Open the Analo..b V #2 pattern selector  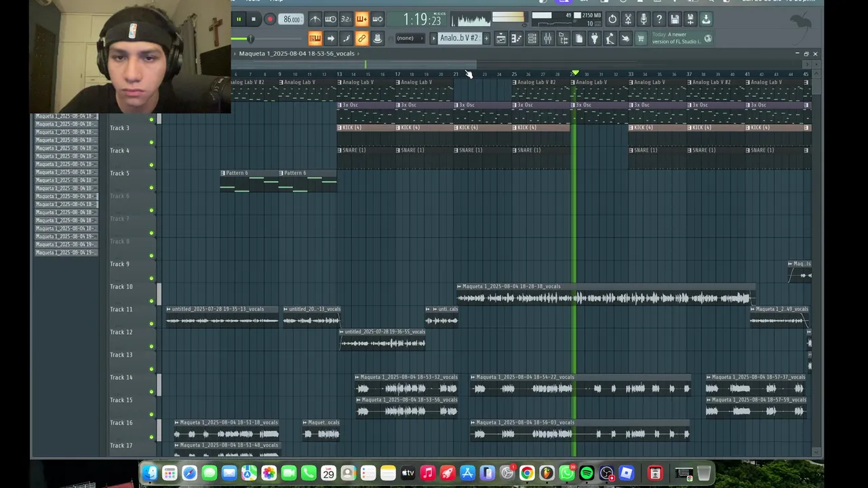[x=459, y=39]
